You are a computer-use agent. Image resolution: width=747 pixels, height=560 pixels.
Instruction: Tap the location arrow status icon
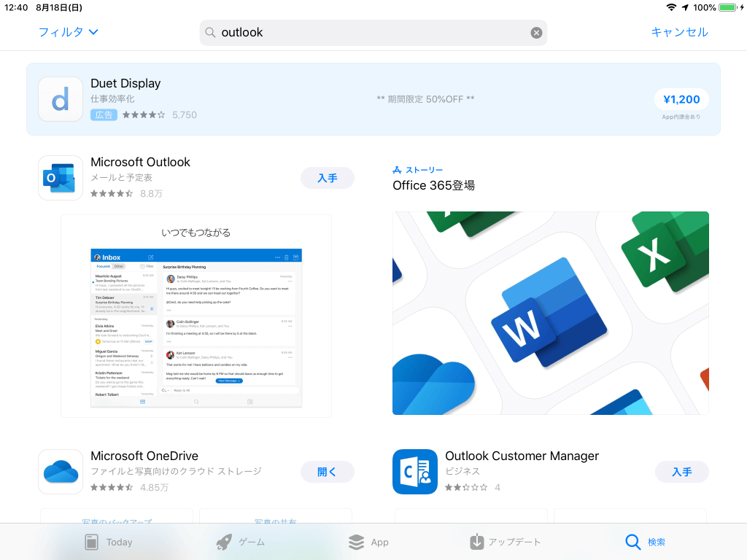pos(685,7)
